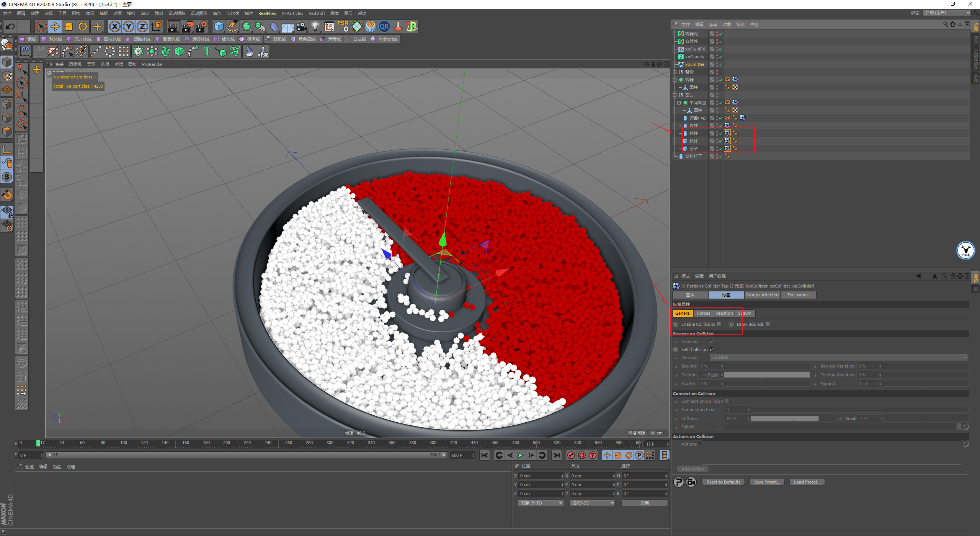The width and height of the screenshot is (980, 536).
Task: Select the Rotate tool icon
Action: point(83,26)
